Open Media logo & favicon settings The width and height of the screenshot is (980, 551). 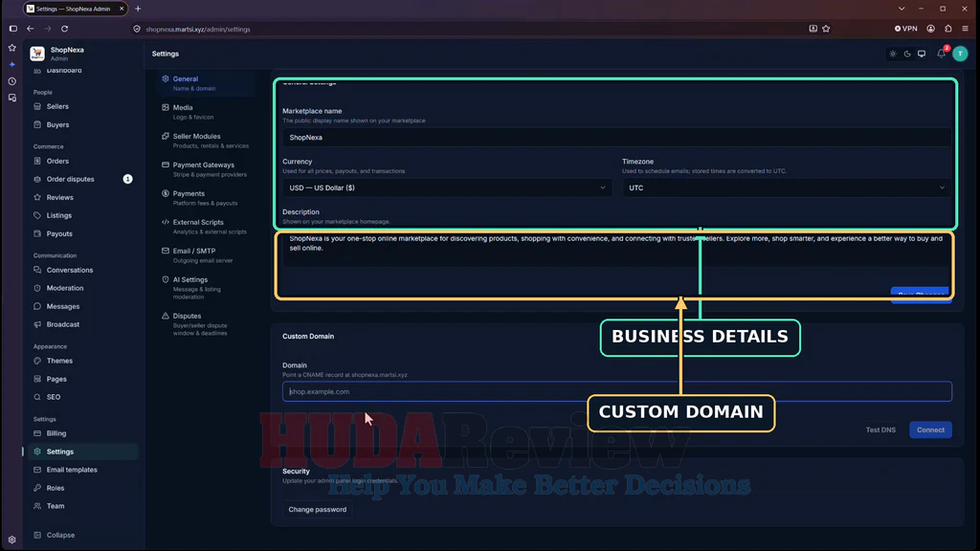[208, 112]
